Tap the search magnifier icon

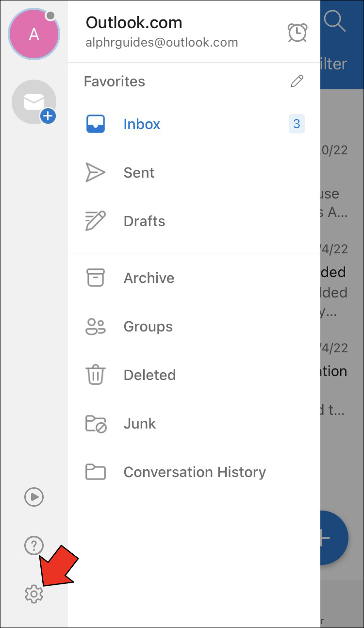[335, 21]
